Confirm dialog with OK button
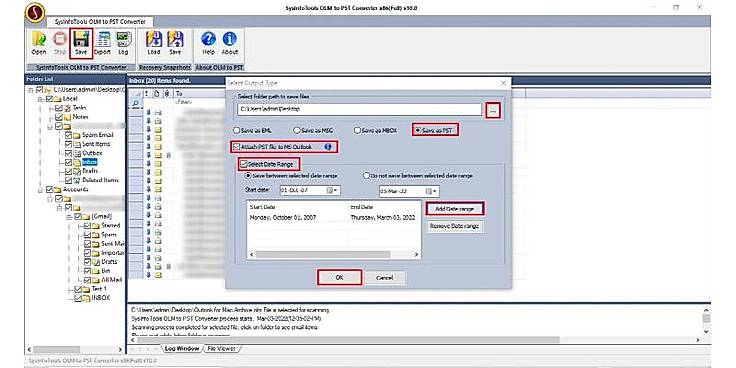 click(339, 277)
